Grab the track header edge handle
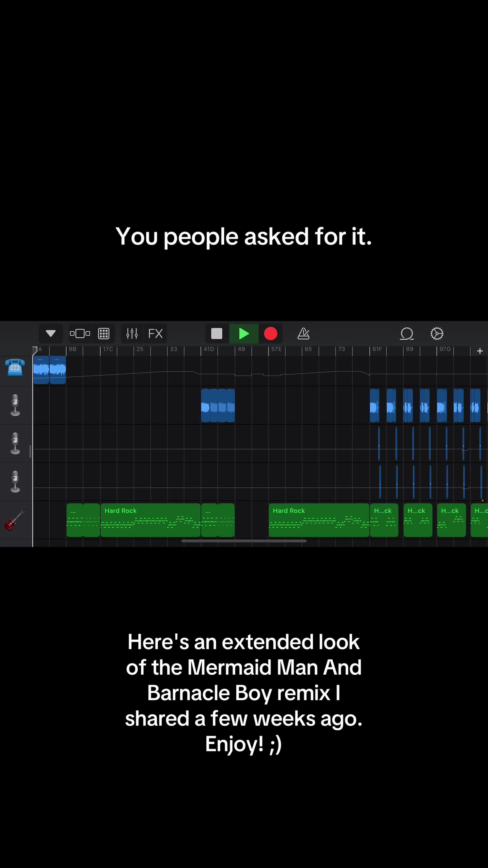Screen dimensions: 488x868 click(x=30, y=451)
